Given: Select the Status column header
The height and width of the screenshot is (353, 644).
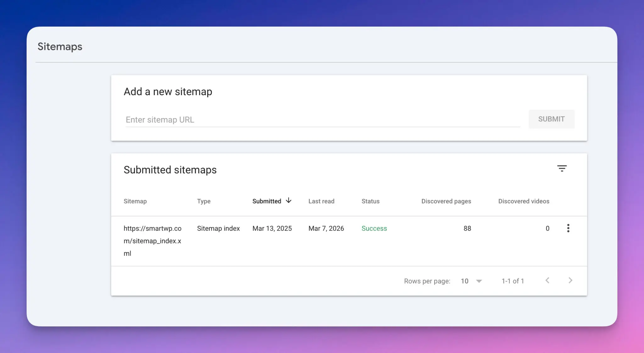Looking at the screenshot, I should (x=370, y=201).
